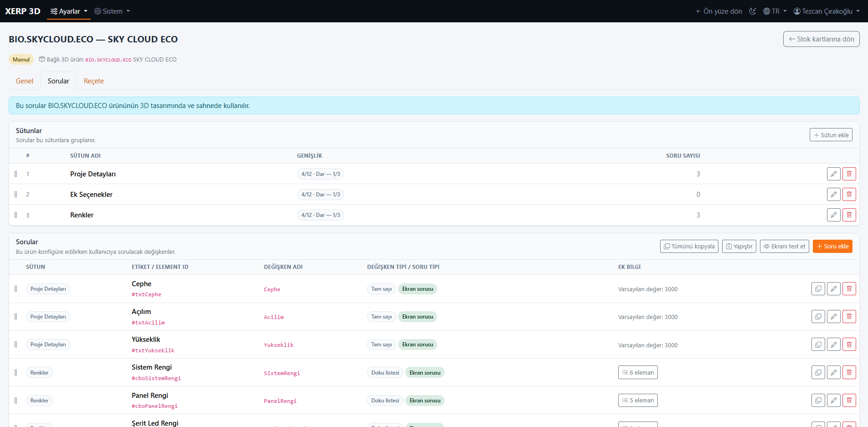Show the 5 eleman list for Panel Rengi

638,400
